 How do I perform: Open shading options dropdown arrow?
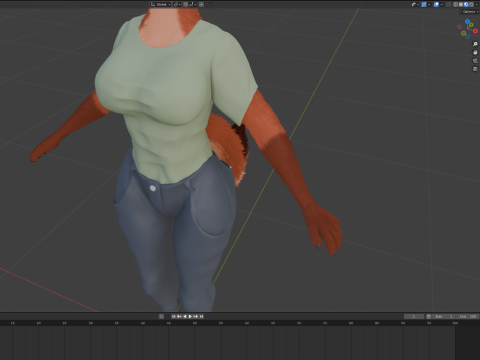477,4
